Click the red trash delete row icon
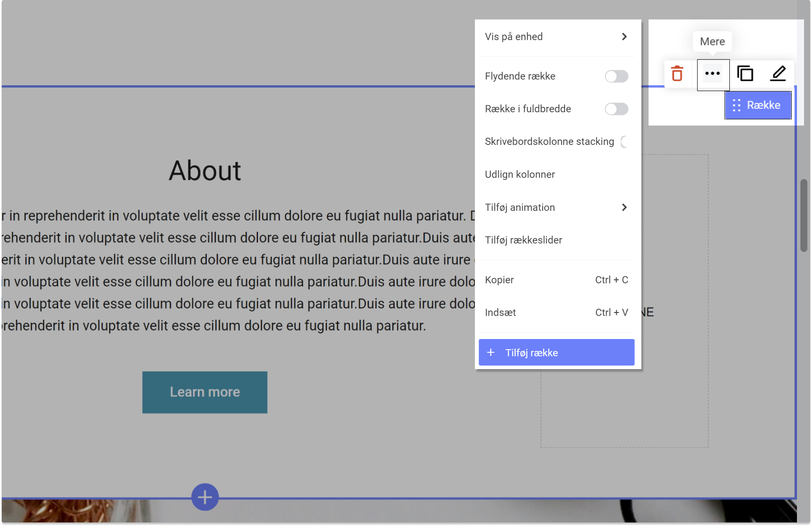Image resolution: width=812 pixels, height=526 pixels. 677,74
